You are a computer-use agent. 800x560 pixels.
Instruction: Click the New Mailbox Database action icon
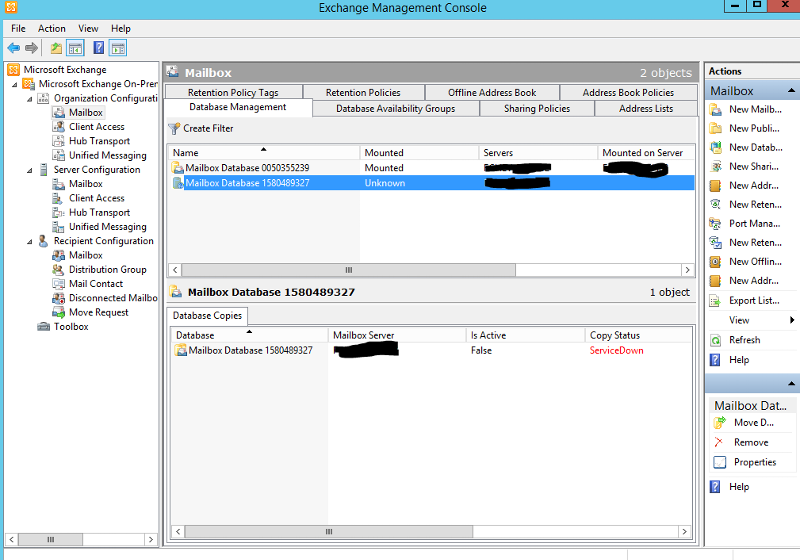click(x=716, y=109)
